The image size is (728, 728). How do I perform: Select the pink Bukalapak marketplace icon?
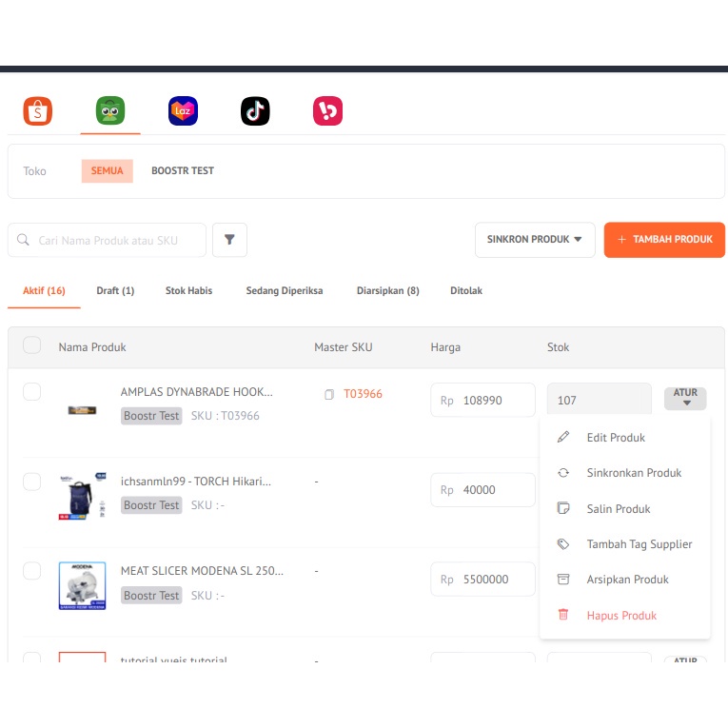point(327,111)
